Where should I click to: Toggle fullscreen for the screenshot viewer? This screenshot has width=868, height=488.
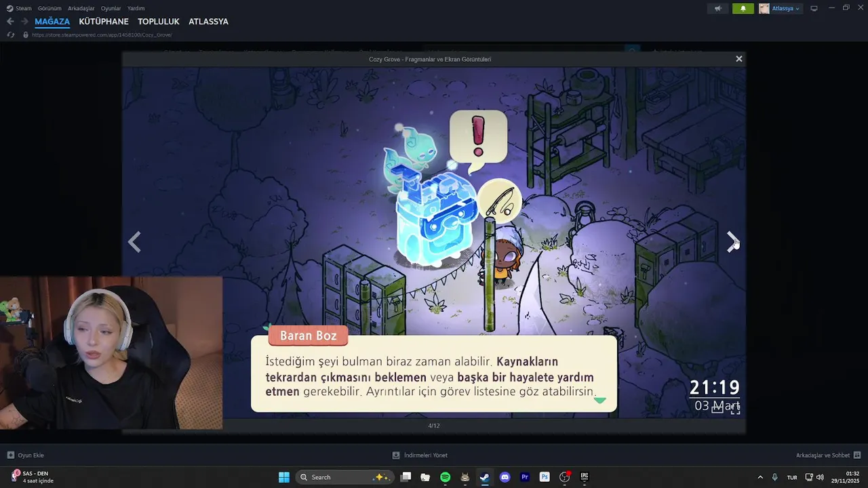click(x=735, y=409)
